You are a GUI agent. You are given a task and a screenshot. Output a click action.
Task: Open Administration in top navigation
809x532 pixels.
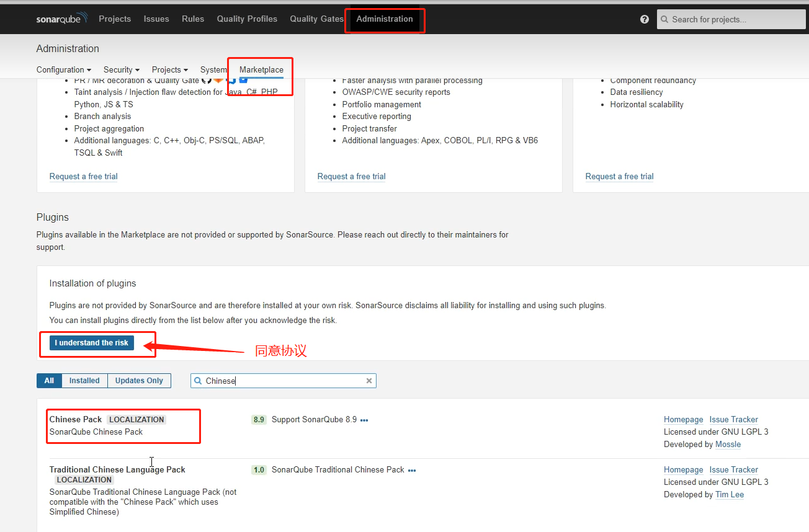pos(385,19)
